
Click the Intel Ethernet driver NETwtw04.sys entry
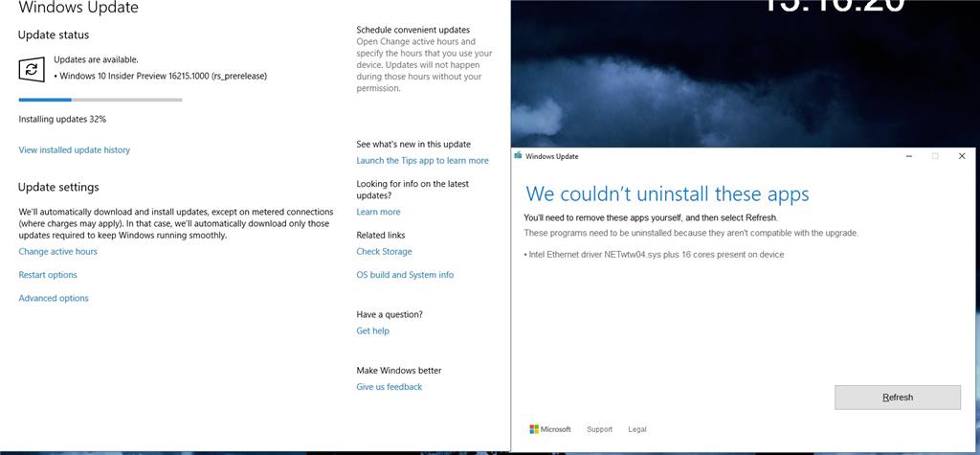[654, 255]
